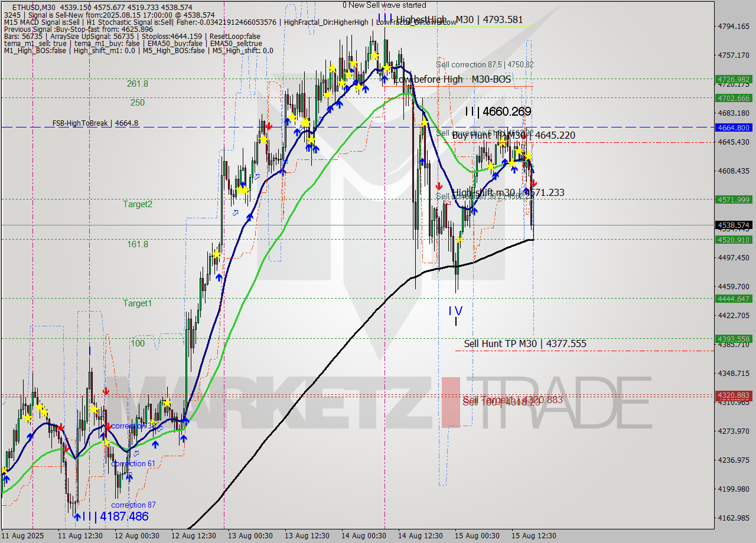This screenshot has height=543, width=756.
Task: Click the Sell Hunt TP M30 4377.555 label
Action: click(x=524, y=344)
